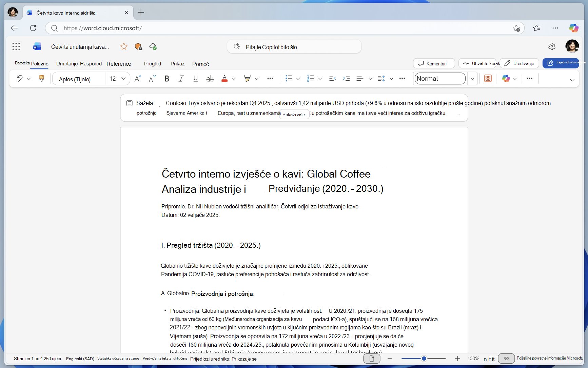Switch to the Prikaz tab
This screenshot has width=588, height=368.
(177, 63)
